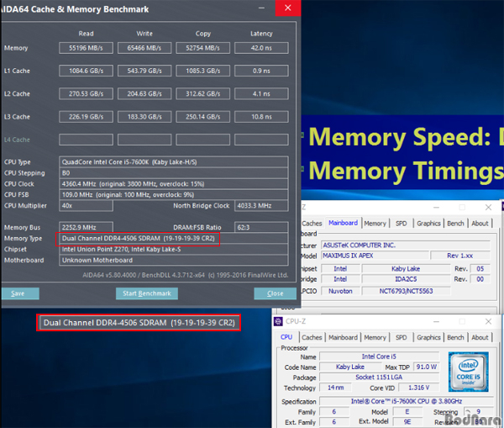
Task: Click L3 Cache Read value 226.19 GB/s
Action: point(86,117)
